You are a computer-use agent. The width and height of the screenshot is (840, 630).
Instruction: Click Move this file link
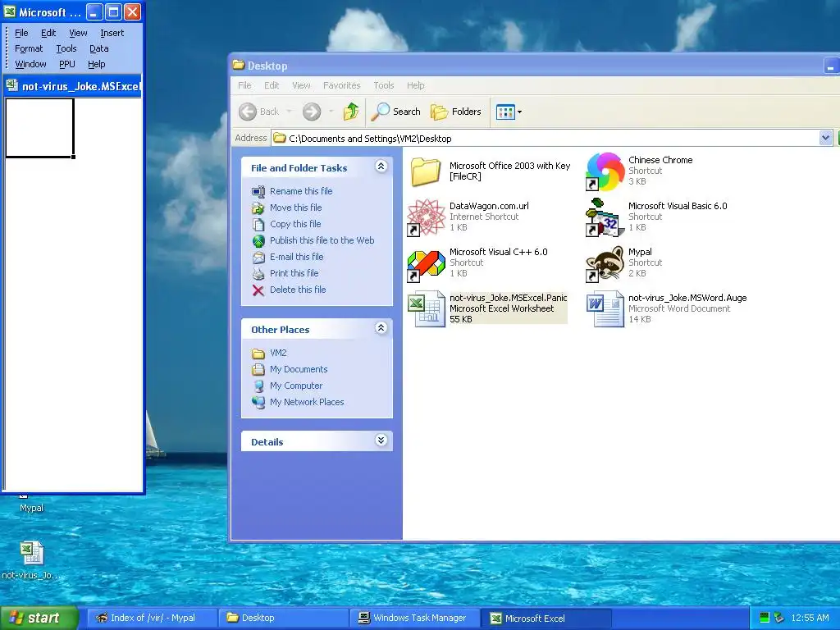click(295, 208)
